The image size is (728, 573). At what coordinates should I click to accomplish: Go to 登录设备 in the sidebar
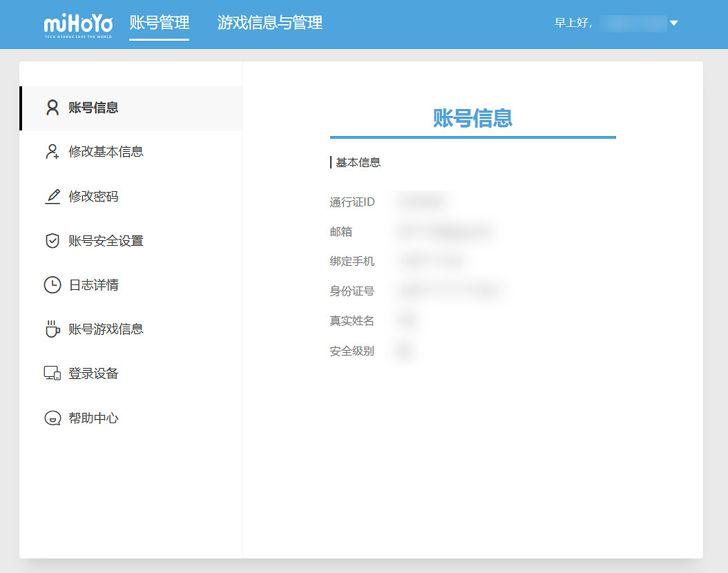[93, 373]
